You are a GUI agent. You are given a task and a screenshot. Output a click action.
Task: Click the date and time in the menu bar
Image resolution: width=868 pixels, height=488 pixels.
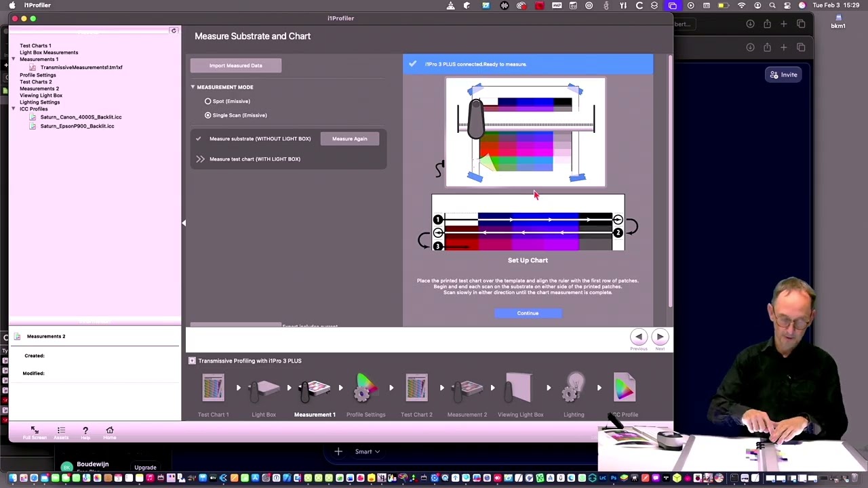point(835,5)
